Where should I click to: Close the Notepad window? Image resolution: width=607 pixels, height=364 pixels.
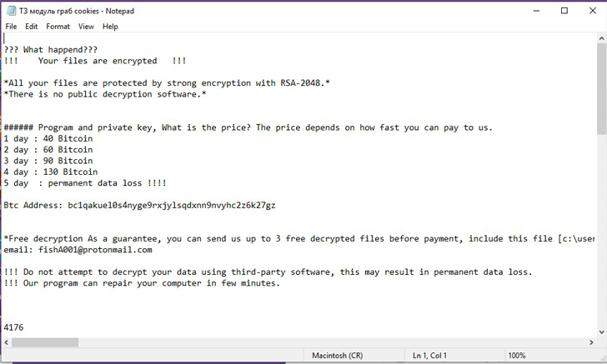592,11
